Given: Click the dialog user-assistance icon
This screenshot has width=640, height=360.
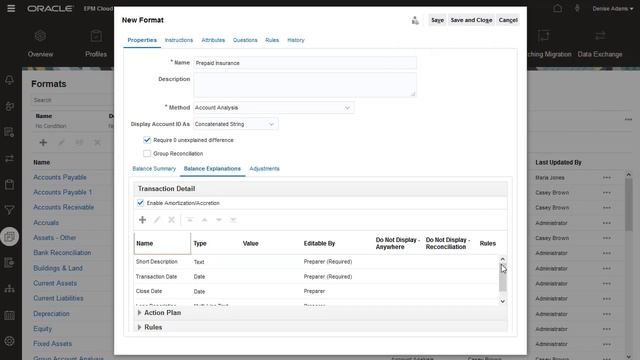Looking at the screenshot, I should tap(415, 20).
